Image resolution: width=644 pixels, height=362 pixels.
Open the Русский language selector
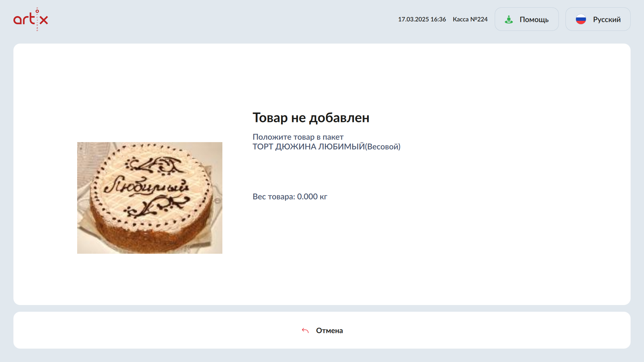(598, 19)
